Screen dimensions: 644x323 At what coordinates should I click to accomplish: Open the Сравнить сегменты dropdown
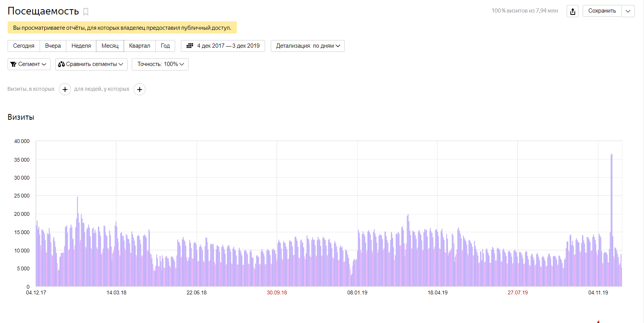pyautogui.click(x=91, y=64)
